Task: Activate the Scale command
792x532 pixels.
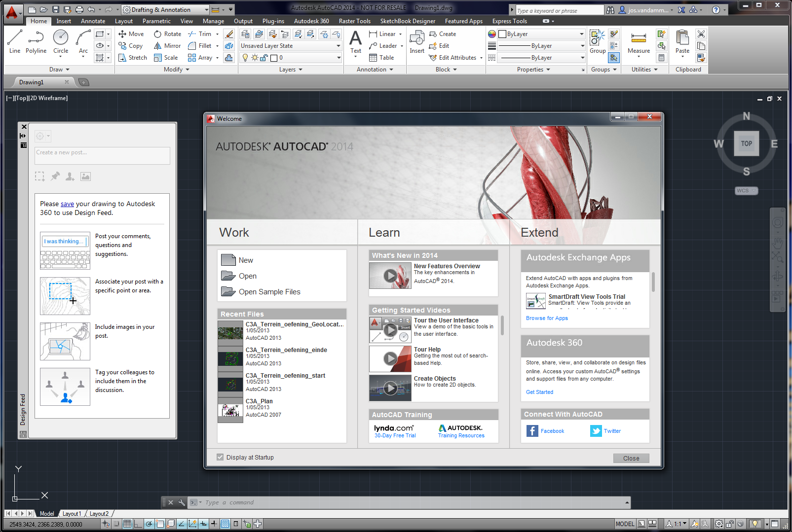Action: click(166, 58)
